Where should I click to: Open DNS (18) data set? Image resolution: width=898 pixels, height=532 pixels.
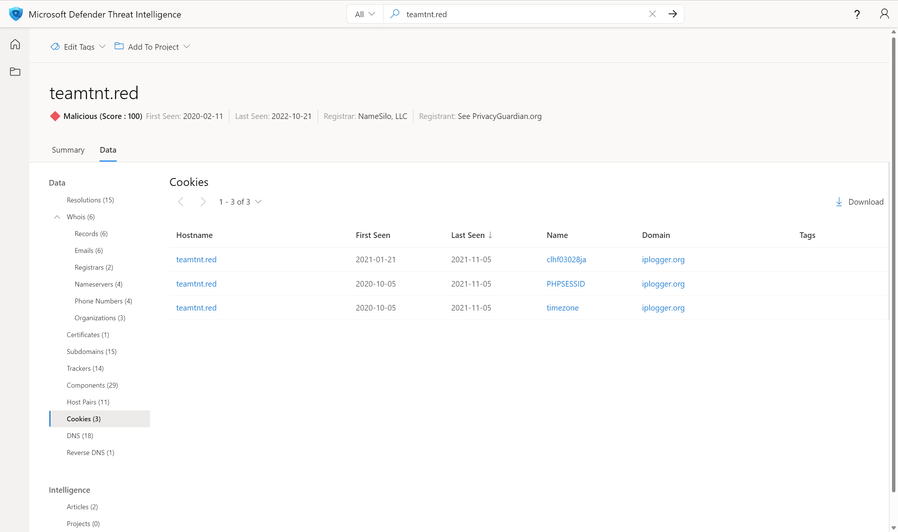point(80,436)
